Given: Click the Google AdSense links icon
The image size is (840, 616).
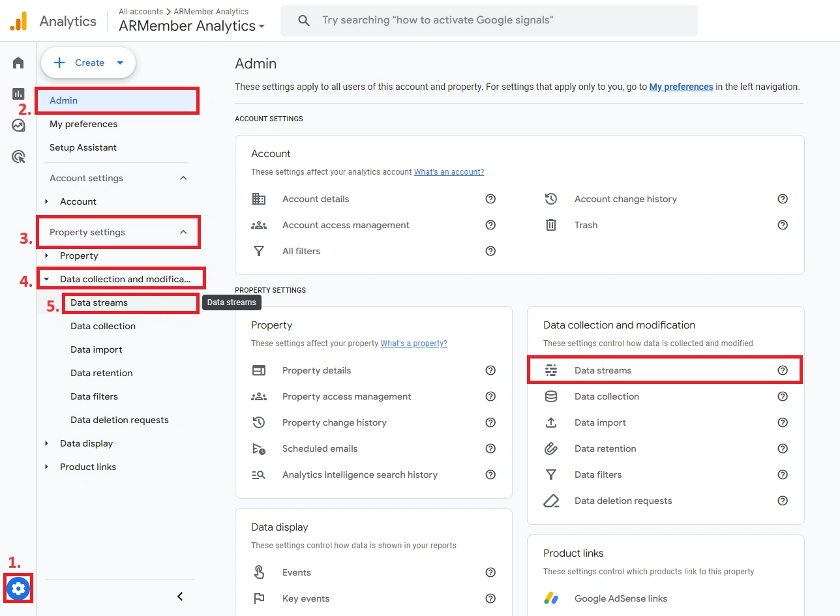Looking at the screenshot, I should 551,598.
